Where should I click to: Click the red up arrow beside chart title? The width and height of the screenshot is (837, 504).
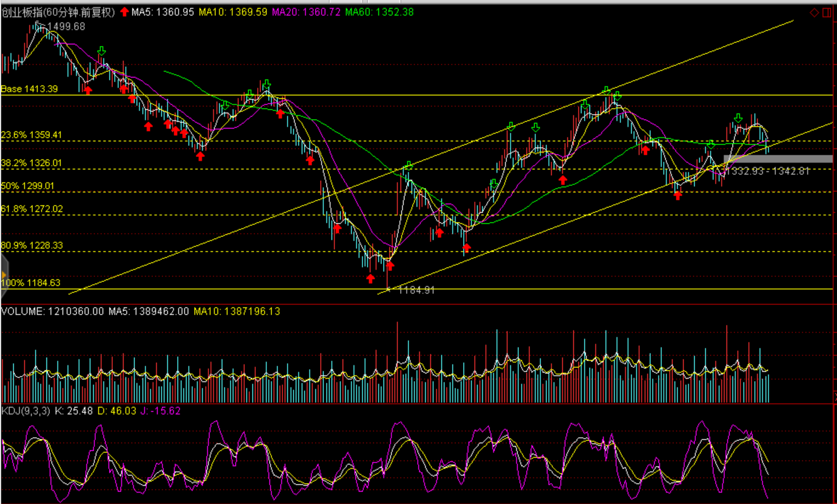pos(124,12)
